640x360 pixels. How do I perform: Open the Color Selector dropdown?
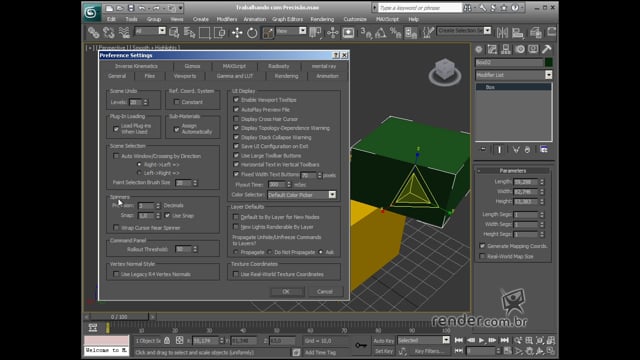pyautogui.click(x=332, y=195)
